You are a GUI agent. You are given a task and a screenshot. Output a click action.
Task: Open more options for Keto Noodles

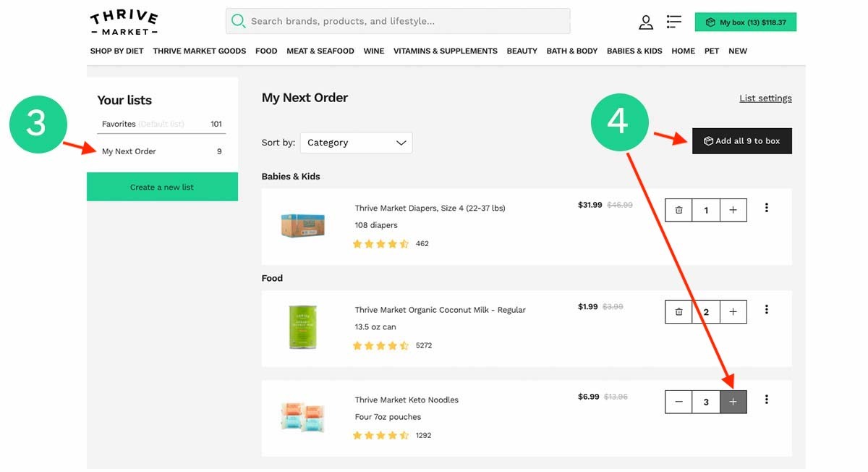pyautogui.click(x=767, y=400)
